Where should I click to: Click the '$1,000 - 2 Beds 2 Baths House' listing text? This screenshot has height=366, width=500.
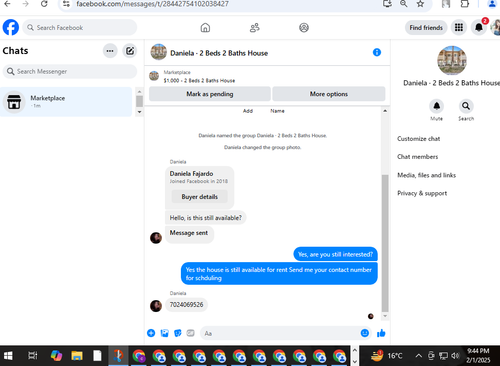[x=199, y=81]
